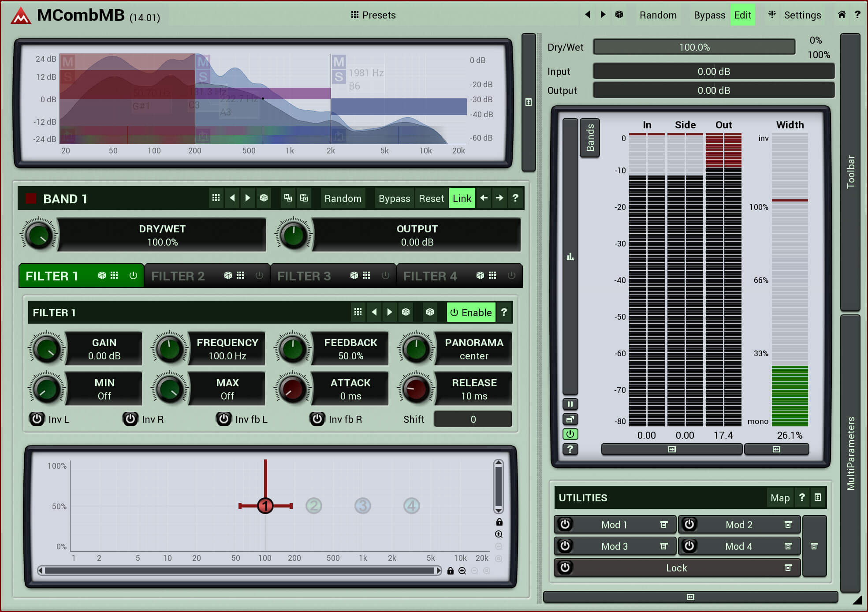Viewport: 868px width, 612px height.
Task: Open the Bands meter tab
Action: coord(590,138)
